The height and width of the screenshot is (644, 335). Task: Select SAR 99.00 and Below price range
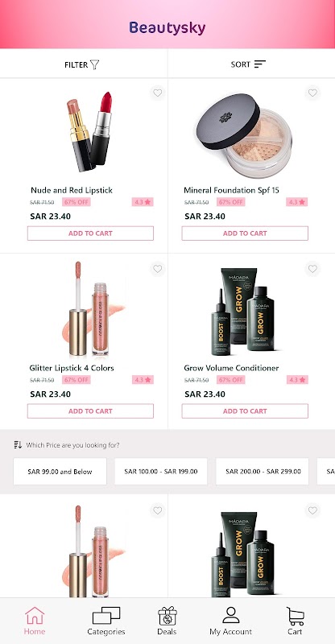click(x=60, y=472)
